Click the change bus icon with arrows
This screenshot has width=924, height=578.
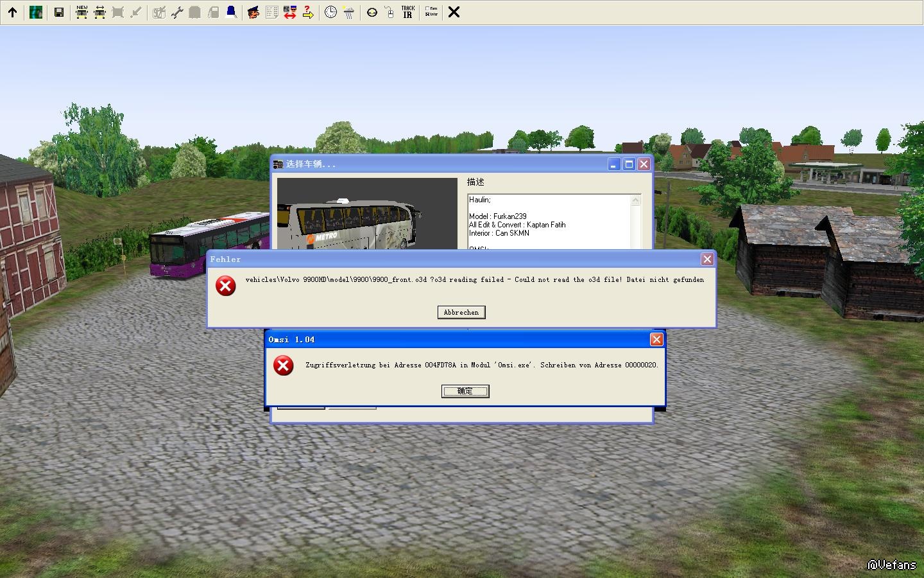(100, 12)
